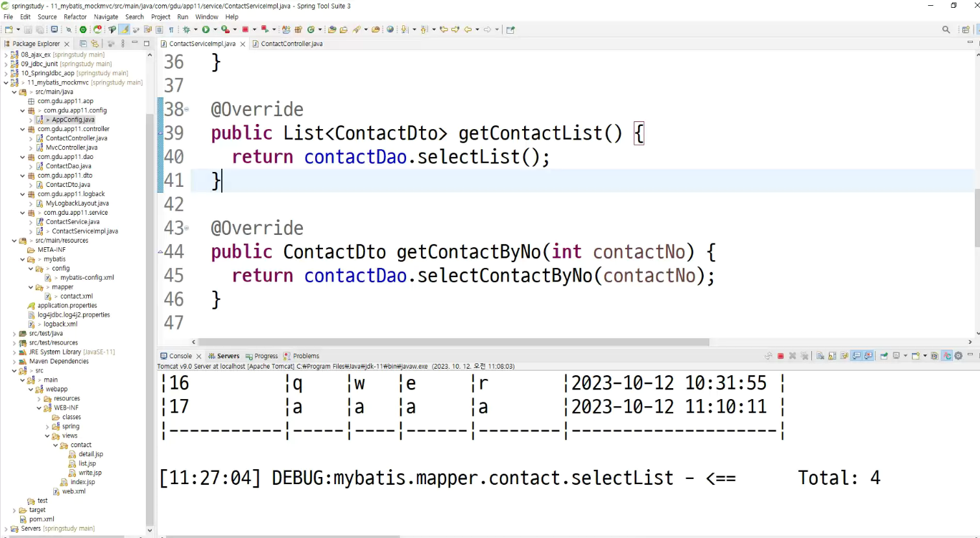
Task: Open the Terminal toolbar icon
Action: coord(54,29)
